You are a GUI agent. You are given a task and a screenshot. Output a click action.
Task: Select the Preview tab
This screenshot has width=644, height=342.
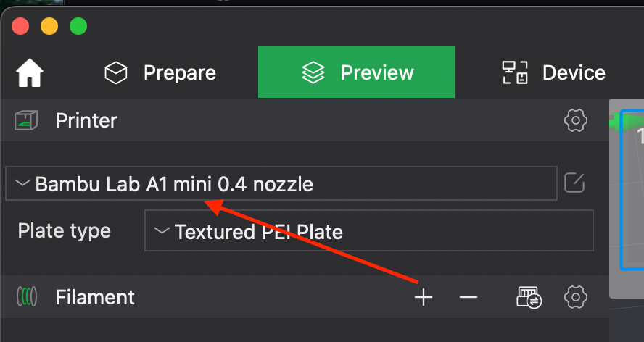pos(356,73)
